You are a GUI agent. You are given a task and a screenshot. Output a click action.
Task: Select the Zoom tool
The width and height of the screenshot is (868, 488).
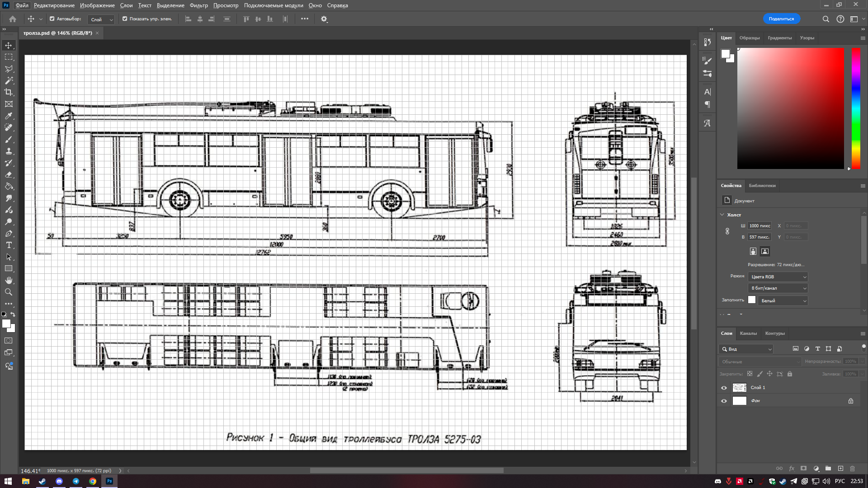pos(9,292)
